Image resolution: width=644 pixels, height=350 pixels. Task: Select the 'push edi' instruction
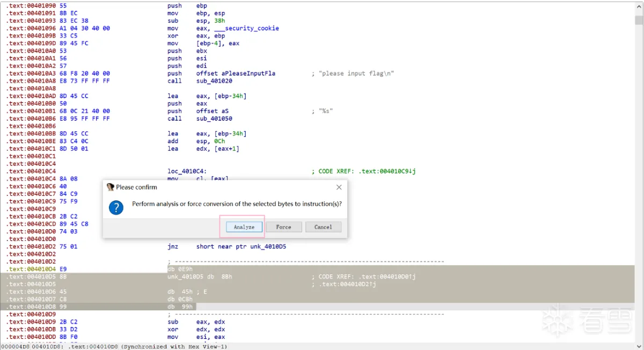pyautogui.click(x=187, y=65)
